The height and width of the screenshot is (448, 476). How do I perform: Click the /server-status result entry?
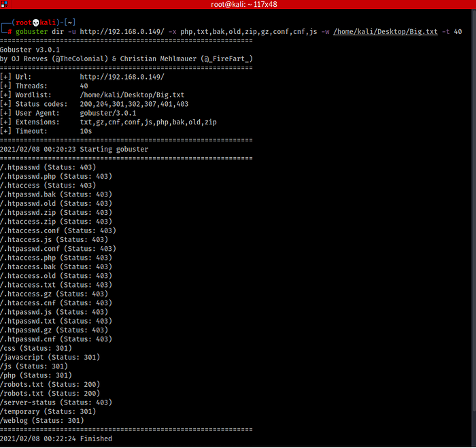tap(56, 402)
